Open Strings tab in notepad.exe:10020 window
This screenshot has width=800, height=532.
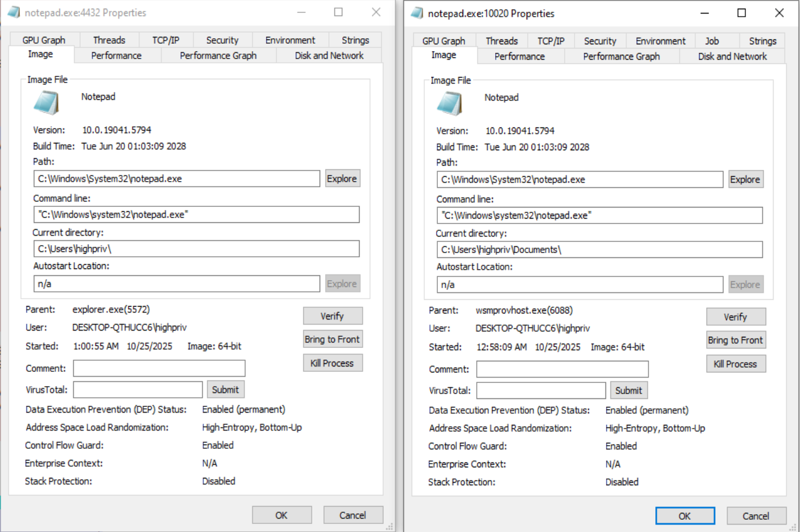tap(762, 41)
